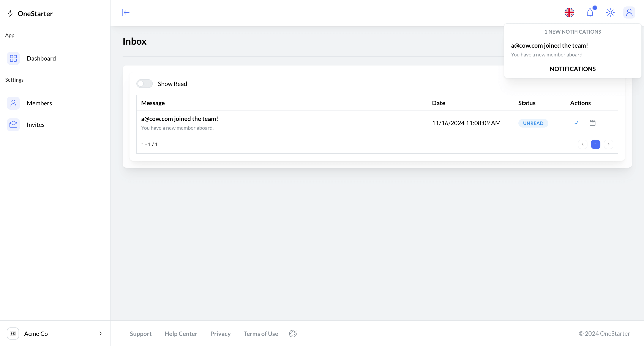
Task: Select page 1 in pagination
Action: [x=595, y=144]
